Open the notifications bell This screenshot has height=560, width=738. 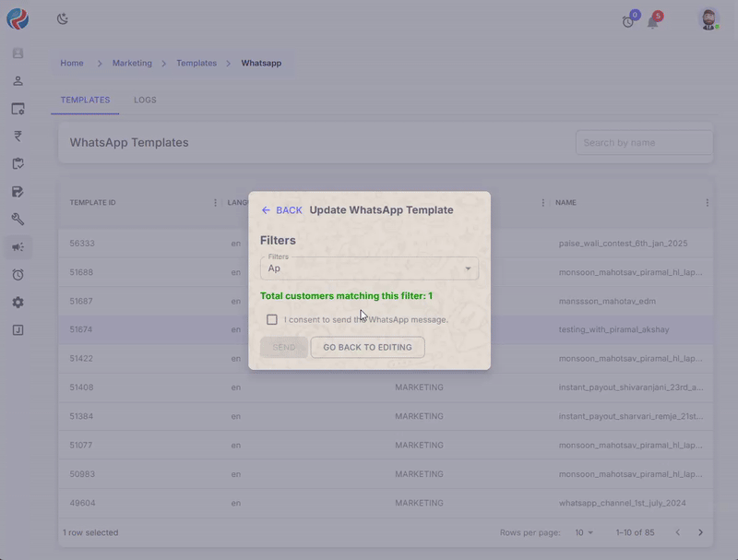click(x=652, y=21)
